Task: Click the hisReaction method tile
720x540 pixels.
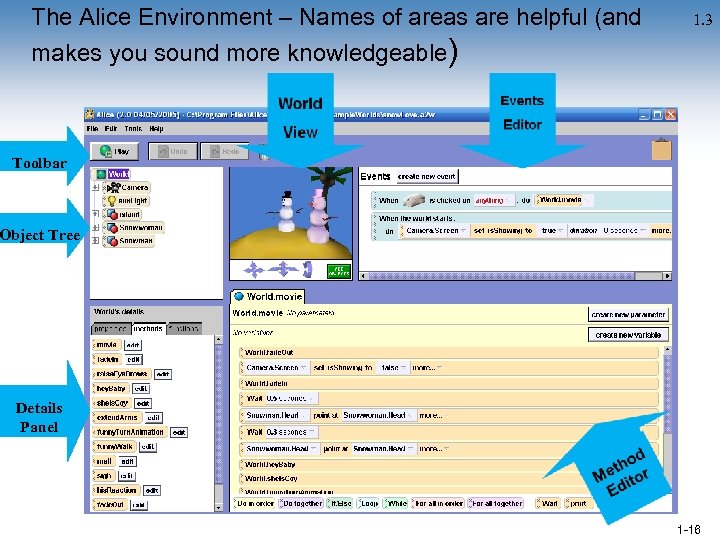Action: 116,490
